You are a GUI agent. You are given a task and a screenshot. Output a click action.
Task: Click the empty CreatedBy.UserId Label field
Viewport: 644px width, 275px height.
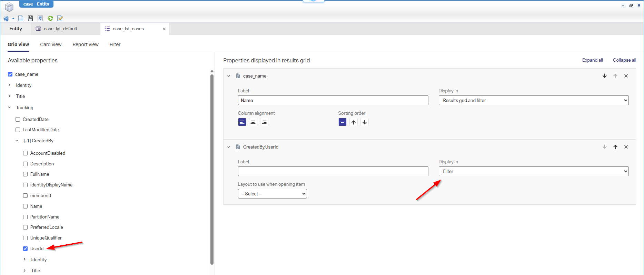pos(333,171)
